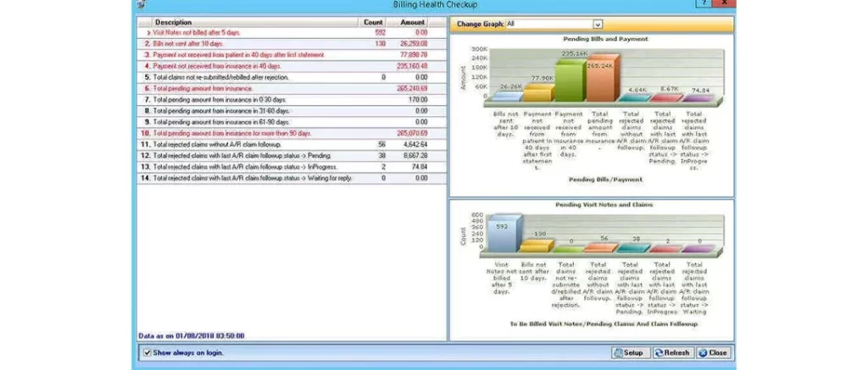Toggle Show always on login checkbox

147,352
